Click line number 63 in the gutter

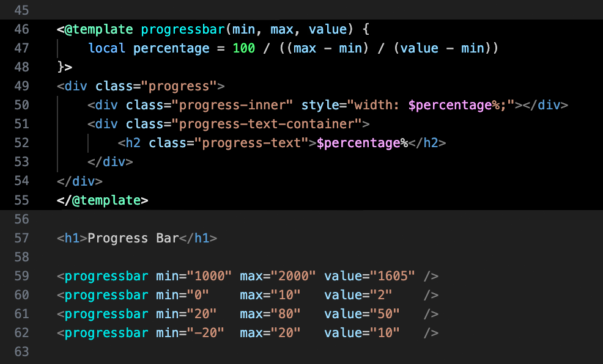click(x=21, y=351)
